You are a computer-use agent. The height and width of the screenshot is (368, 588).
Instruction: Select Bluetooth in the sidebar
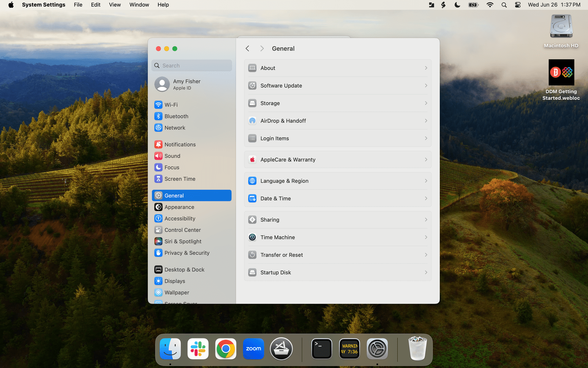click(x=176, y=116)
